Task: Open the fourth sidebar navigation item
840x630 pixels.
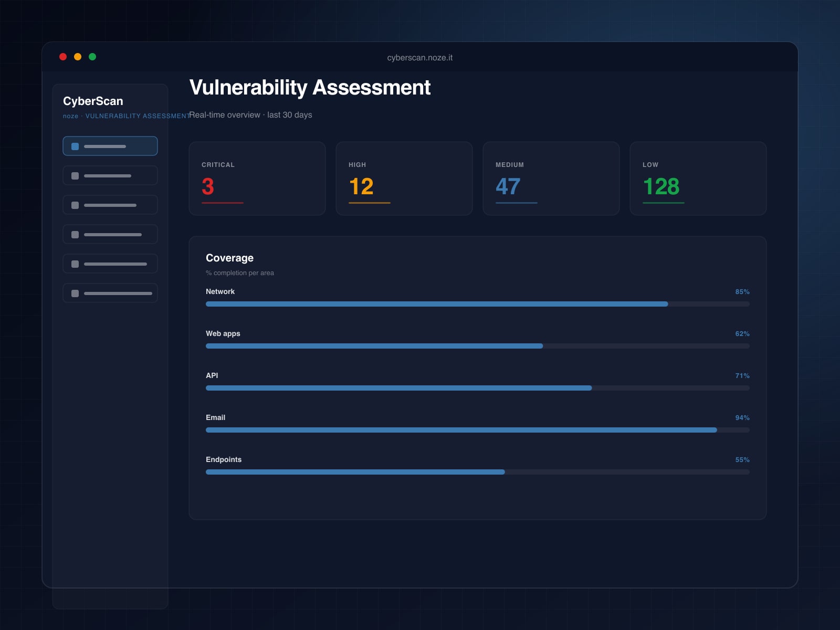Action: click(110, 235)
